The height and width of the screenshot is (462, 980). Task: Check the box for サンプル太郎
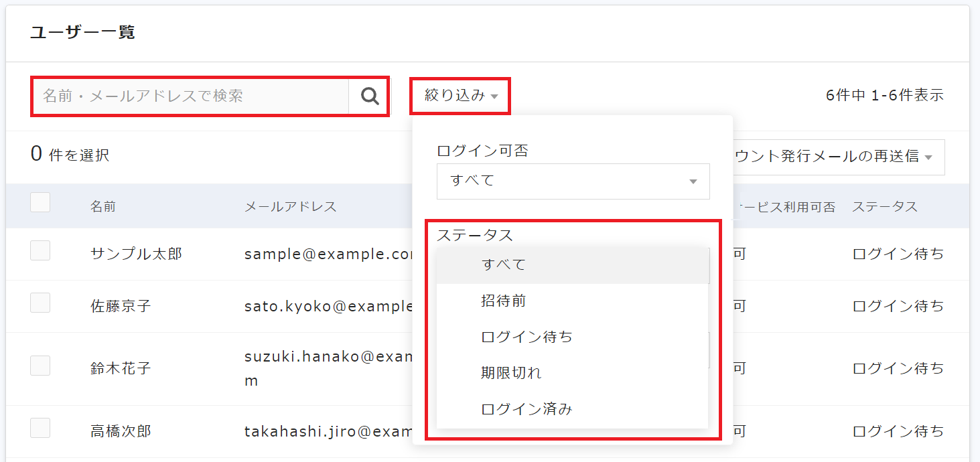[x=40, y=250]
